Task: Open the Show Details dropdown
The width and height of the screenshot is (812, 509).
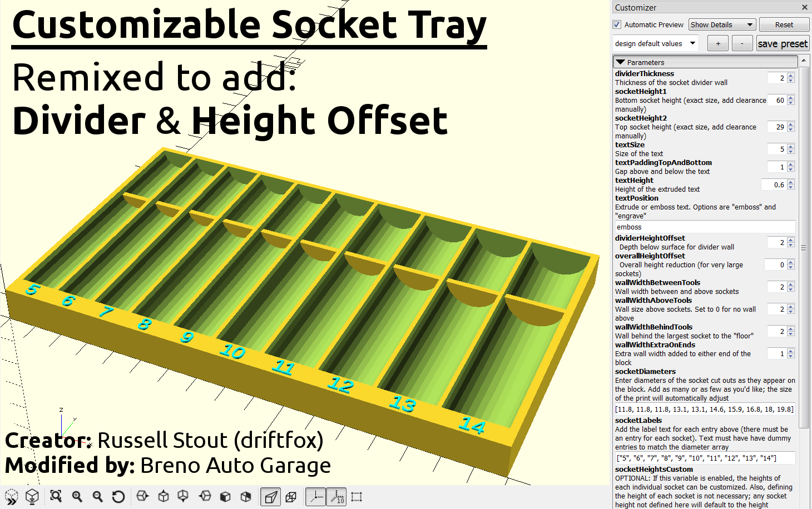Action: [722, 24]
